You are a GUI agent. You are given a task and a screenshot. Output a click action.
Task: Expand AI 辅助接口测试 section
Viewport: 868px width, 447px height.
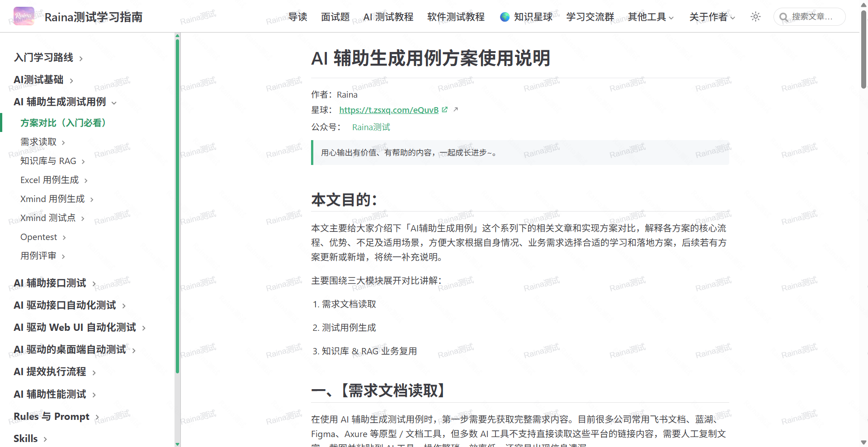(x=55, y=283)
